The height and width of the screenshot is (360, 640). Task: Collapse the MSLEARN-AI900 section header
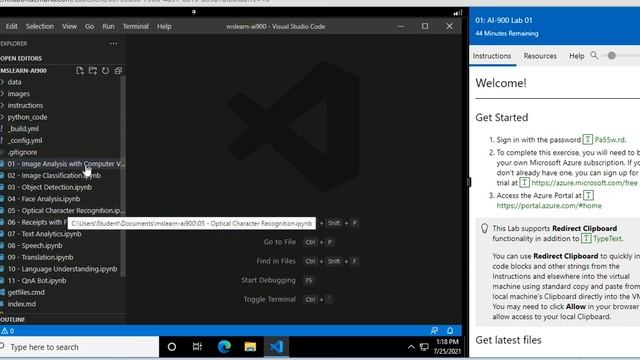click(24, 71)
